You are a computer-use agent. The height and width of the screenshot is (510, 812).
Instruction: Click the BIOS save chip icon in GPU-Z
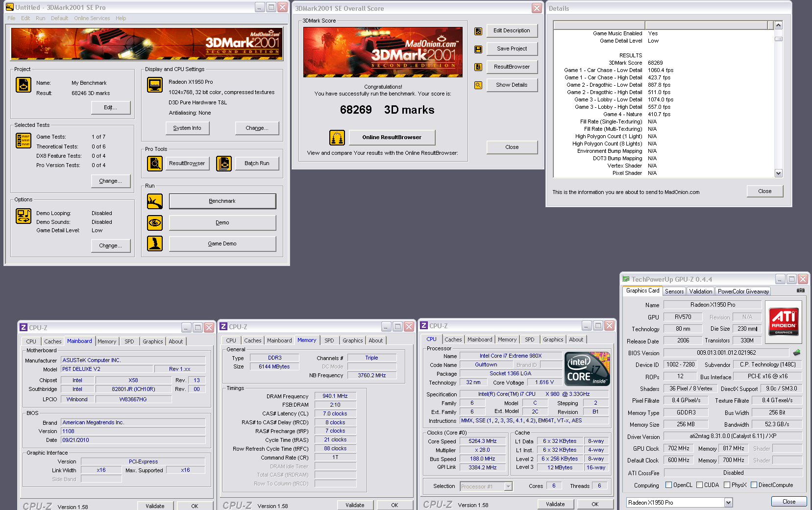[x=797, y=352]
